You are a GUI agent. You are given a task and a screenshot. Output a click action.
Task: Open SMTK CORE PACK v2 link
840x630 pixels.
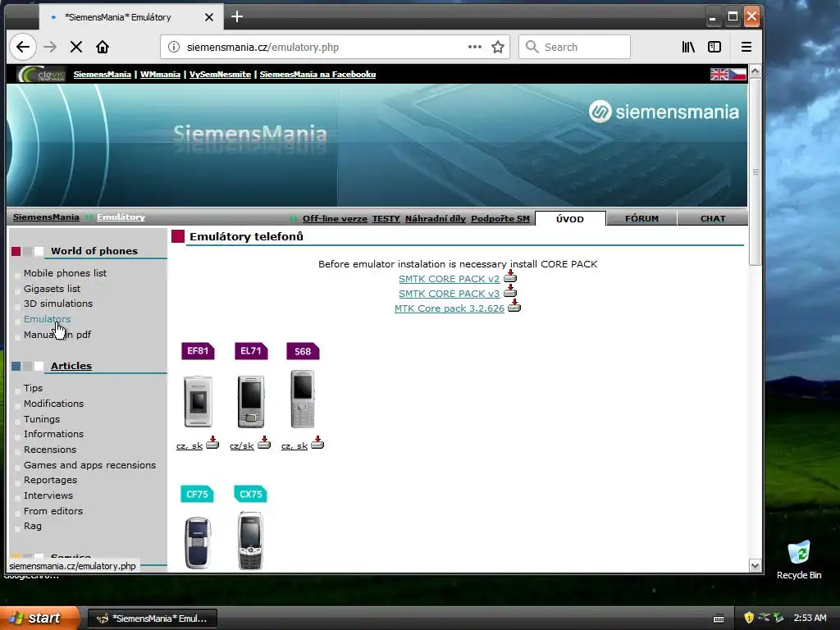449,279
